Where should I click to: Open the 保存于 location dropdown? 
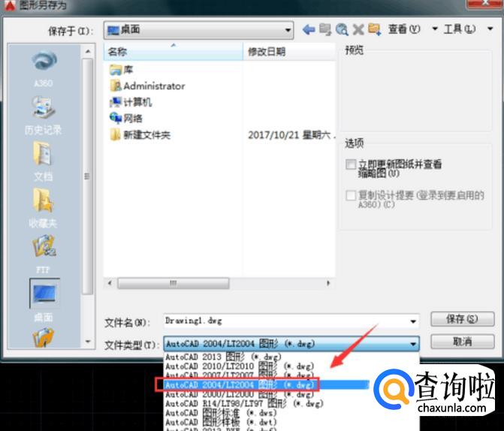(x=198, y=30)
